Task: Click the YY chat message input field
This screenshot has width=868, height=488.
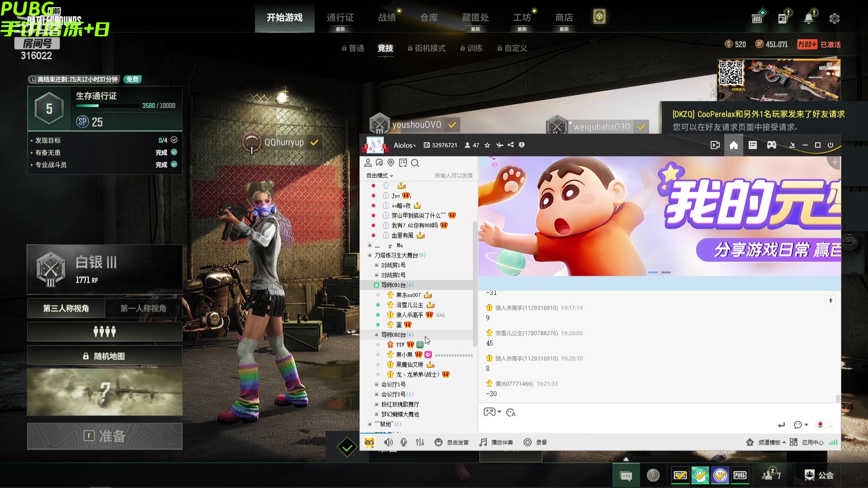Action: click(628, 425)
